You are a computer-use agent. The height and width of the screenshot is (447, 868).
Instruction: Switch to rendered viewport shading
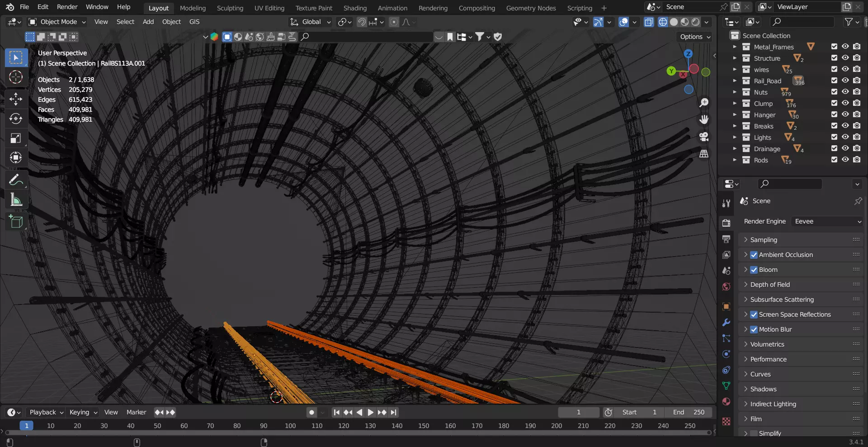[x=696, y=22]
